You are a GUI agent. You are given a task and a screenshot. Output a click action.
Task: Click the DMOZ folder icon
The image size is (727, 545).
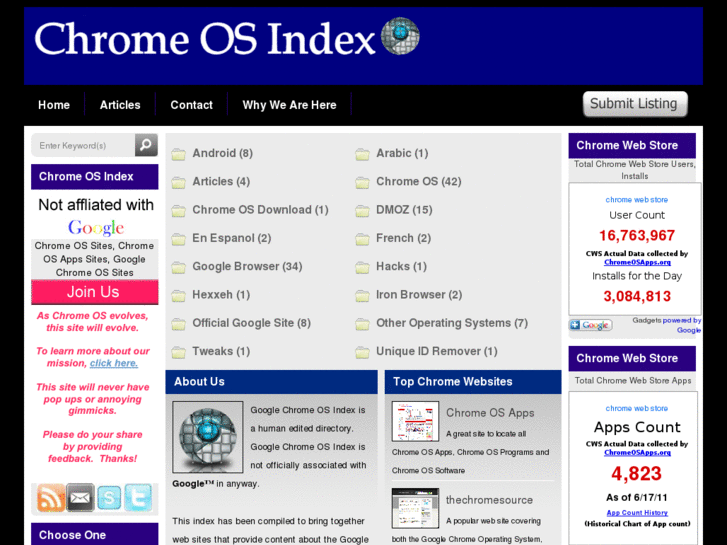point(362,211)
